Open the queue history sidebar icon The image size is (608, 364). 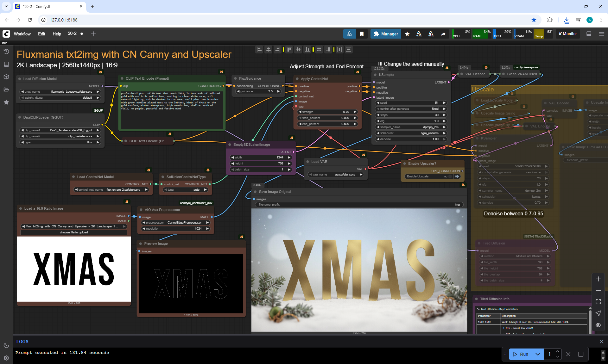6,52
